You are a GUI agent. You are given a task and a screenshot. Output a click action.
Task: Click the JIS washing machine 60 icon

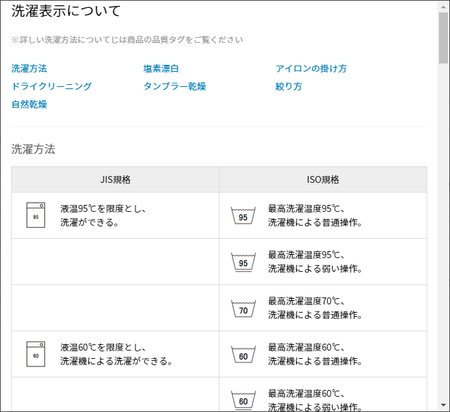(x=36, y=354)
